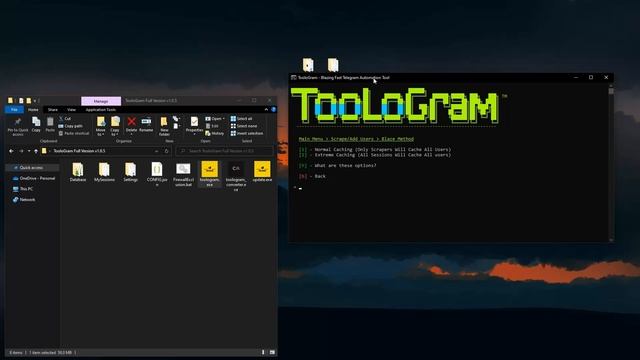Go up one folder level arrow

pyautogui.click(x=36, y=151)
